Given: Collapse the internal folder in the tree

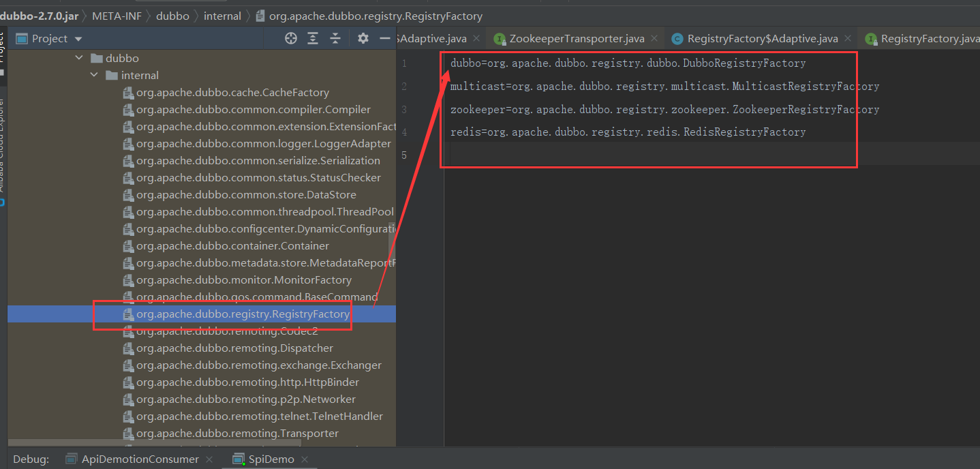Looking at the screenshot, I should [x=95, y=76].
